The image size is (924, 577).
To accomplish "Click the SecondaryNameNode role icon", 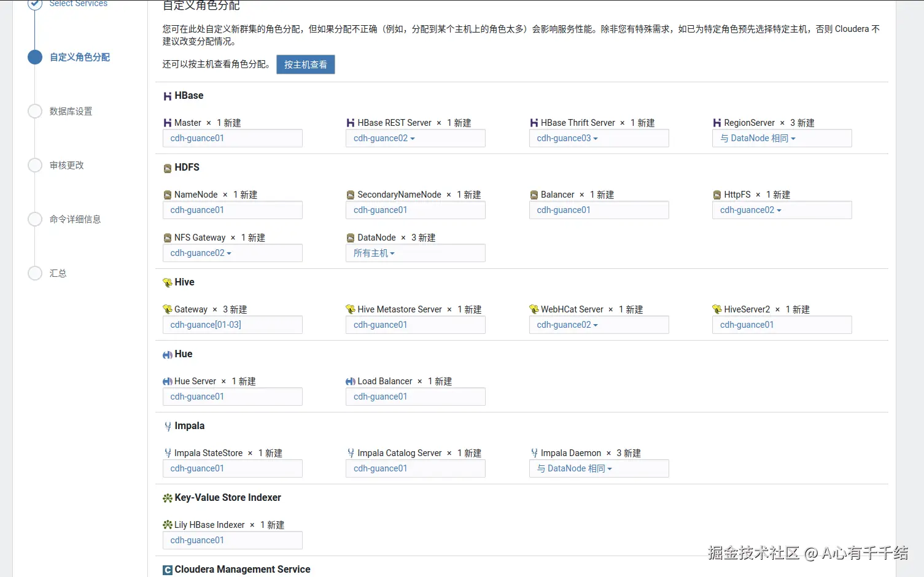I will 351,195.
